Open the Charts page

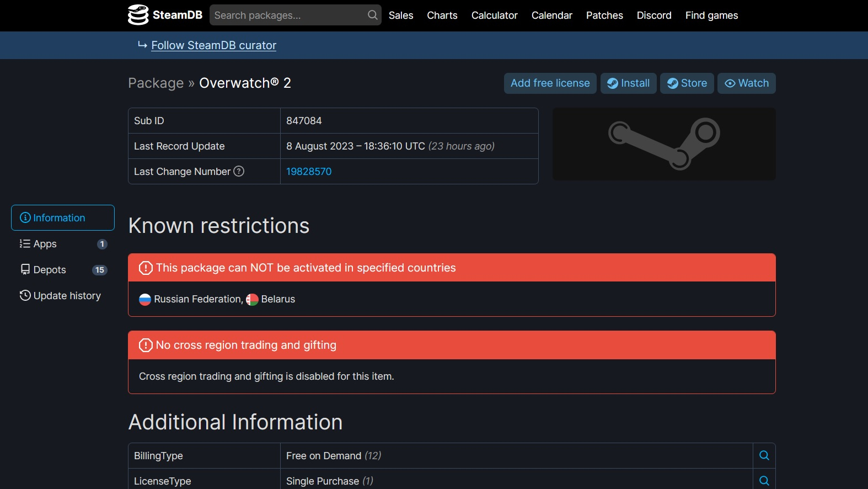click(x=442, y=15)
